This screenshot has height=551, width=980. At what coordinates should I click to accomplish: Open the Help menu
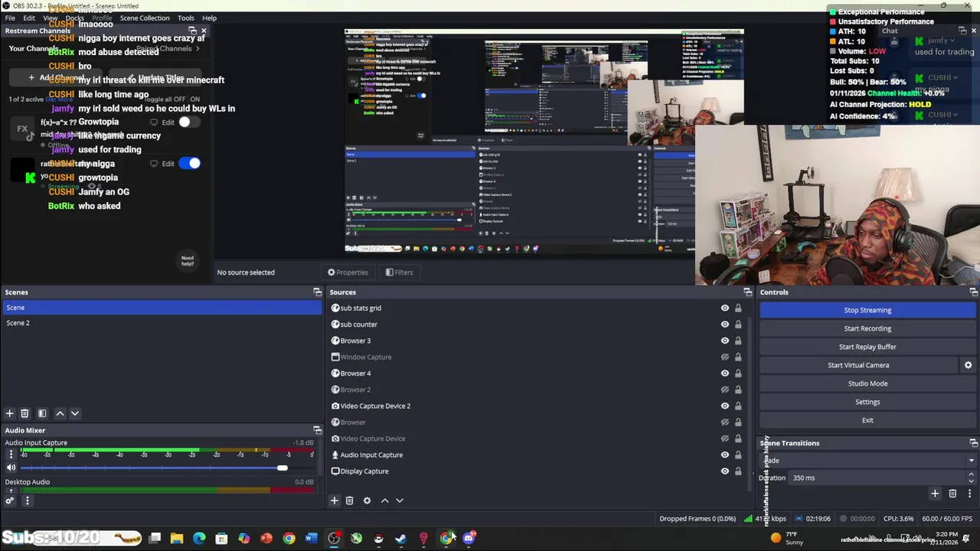209,18
